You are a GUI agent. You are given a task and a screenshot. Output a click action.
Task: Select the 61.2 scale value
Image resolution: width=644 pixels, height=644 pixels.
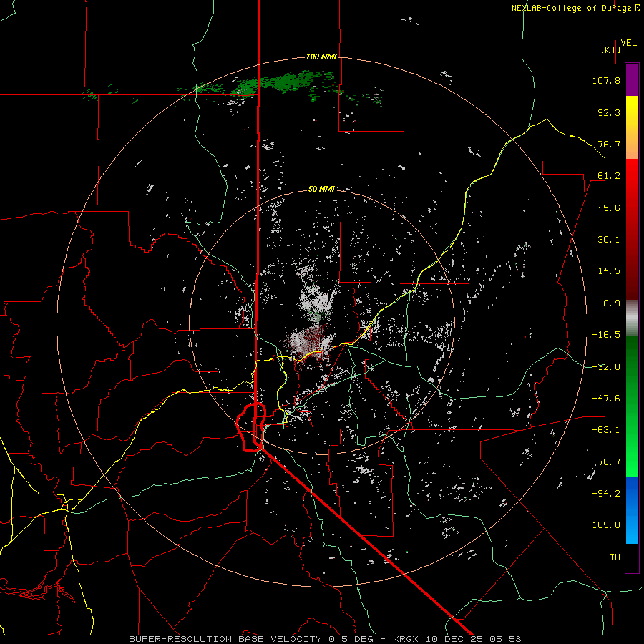coord(609,176)
